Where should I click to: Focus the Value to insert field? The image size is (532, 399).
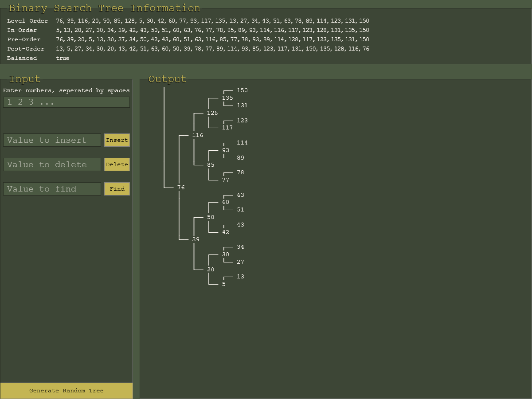[52, 140]
